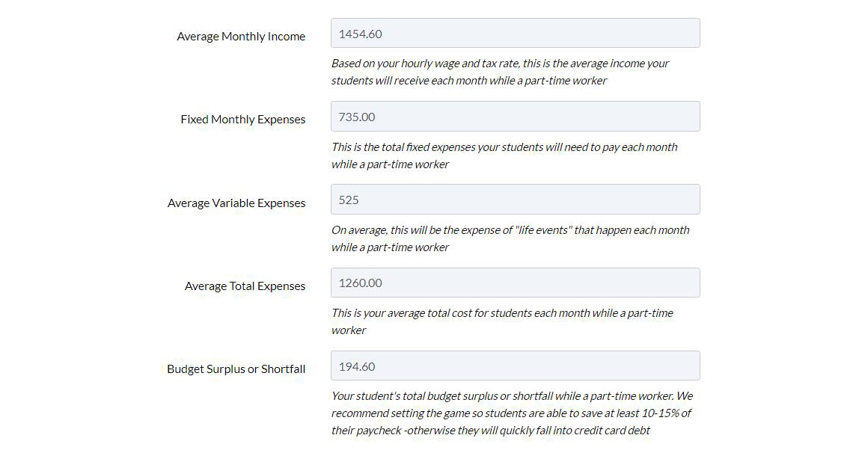This screenshot has height=453, width=868.
Task: Click the box containing value 194.60
Action: click(516, 366)
